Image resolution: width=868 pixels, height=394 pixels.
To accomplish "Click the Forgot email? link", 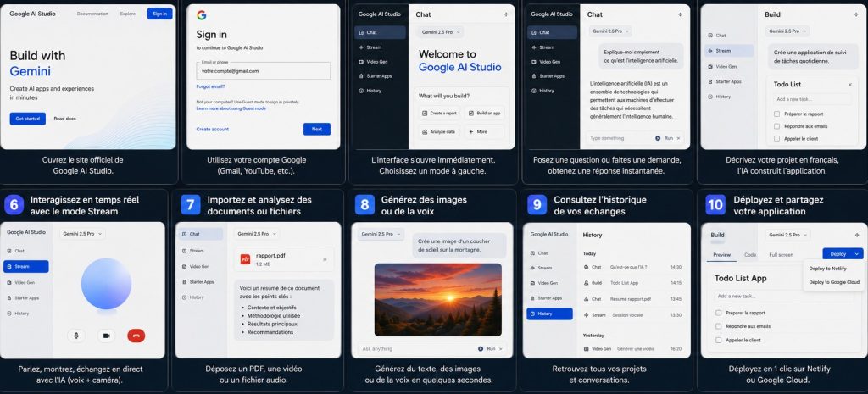I will point(210,86).
